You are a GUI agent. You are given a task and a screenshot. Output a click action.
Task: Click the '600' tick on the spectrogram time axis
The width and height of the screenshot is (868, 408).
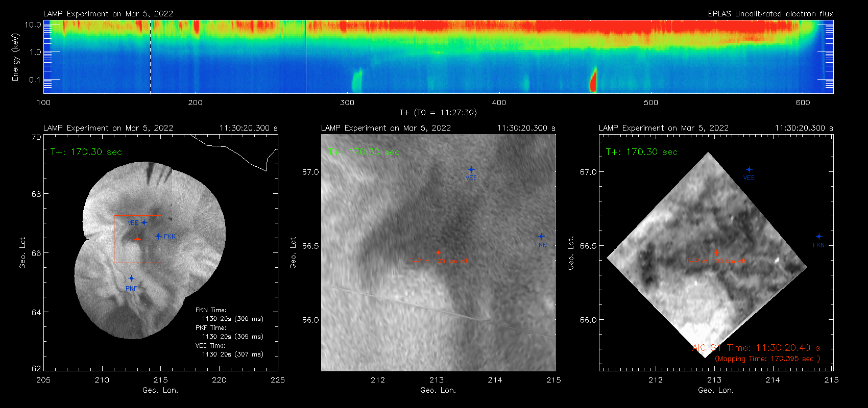[803, 103]
